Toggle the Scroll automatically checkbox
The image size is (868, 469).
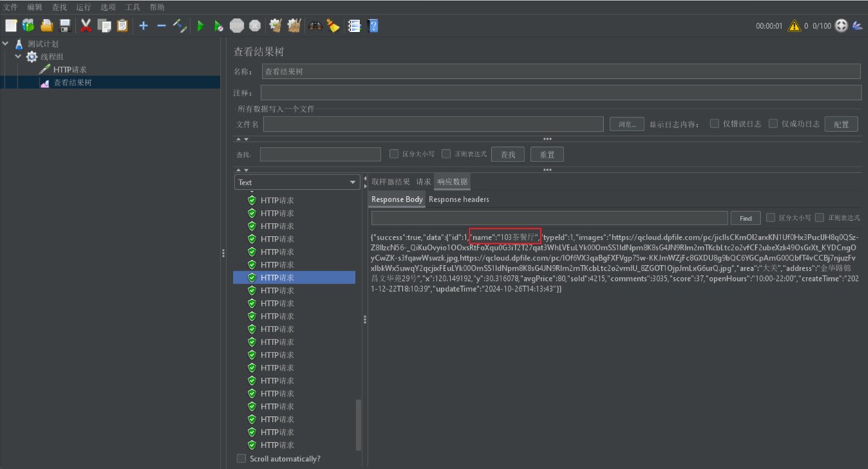point(242,458)
